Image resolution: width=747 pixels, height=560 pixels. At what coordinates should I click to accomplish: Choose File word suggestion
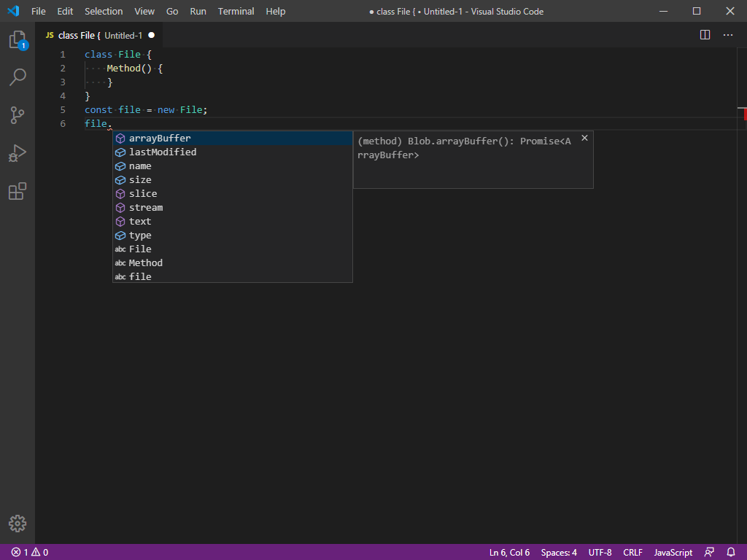click(x=233, y=249)
